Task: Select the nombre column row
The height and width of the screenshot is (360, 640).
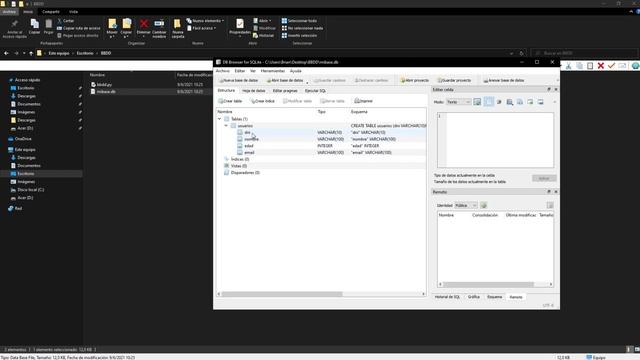Action: pos(321,139)
